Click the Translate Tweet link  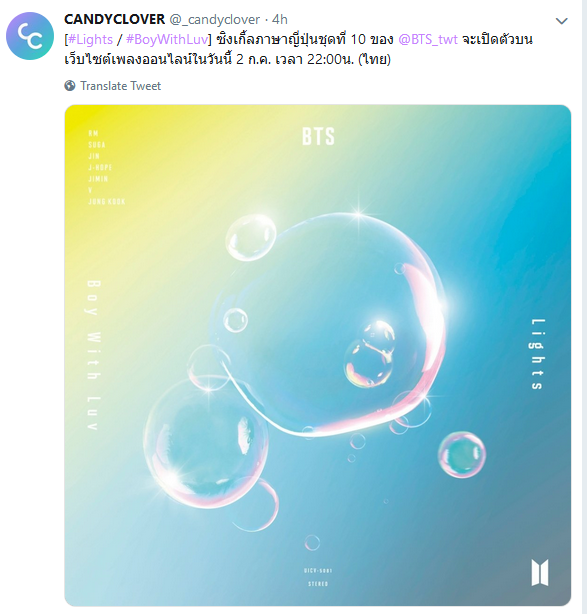[120, 86]
